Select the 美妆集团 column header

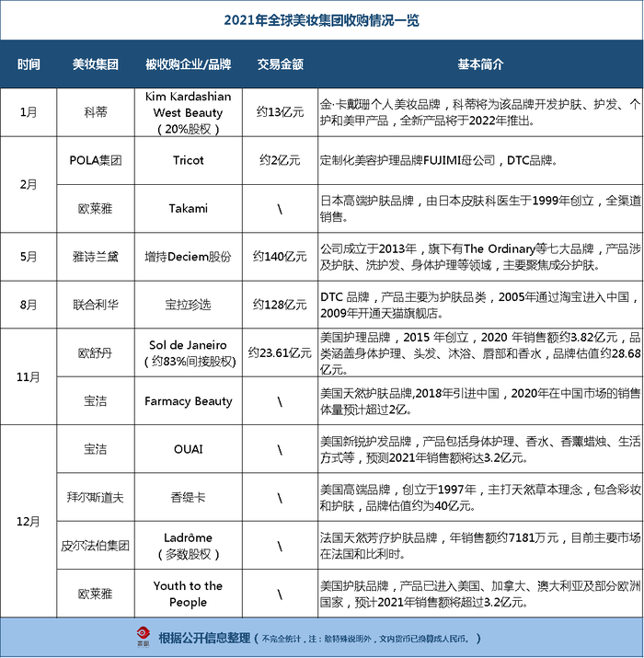96,64
